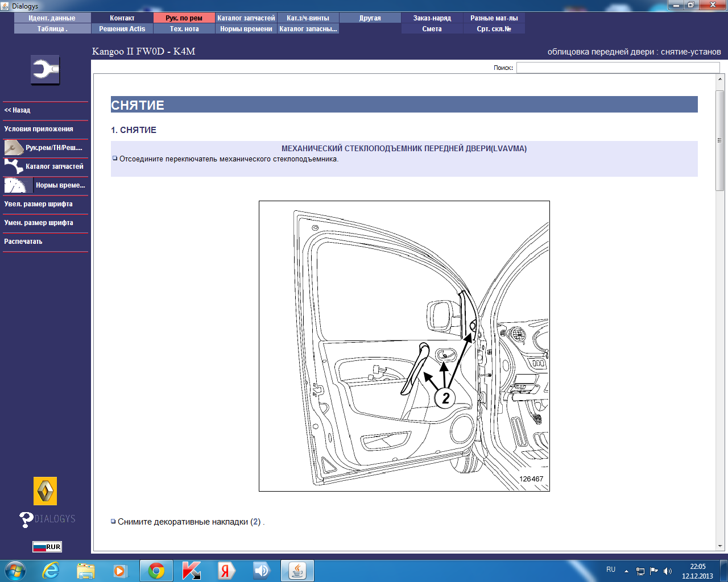Open Windows Media Player taskbar icon
The image size is (728, 582).
pyautogui.click(x=120, y=571)
